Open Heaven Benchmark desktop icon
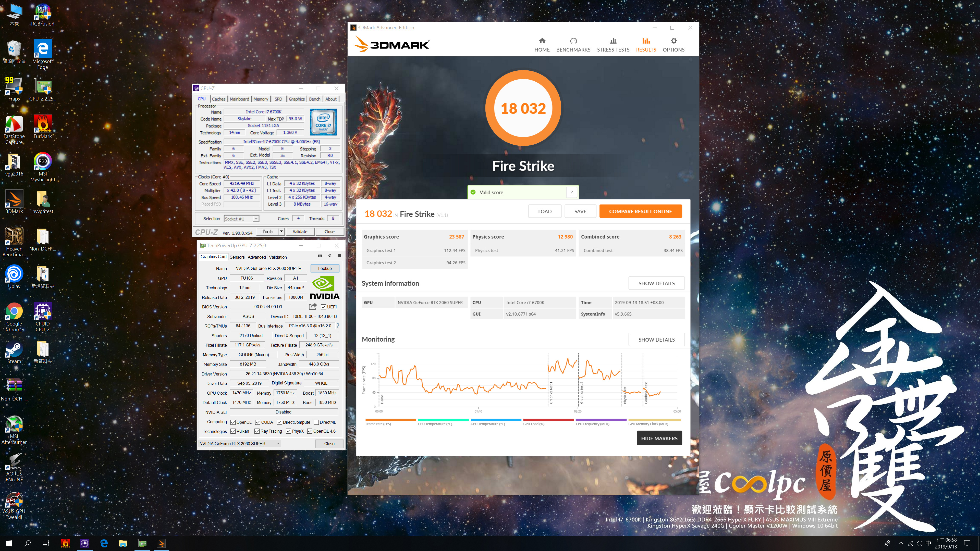980x551 pixels. tap(14, 242)
